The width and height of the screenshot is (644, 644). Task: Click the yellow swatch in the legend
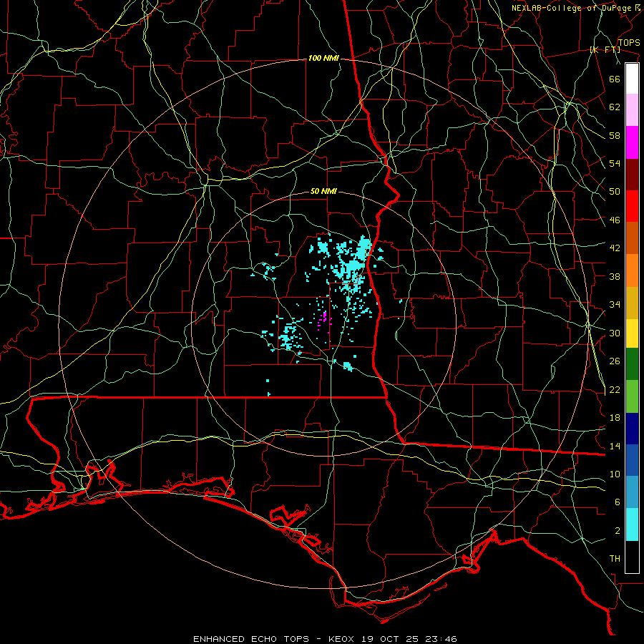[x=632, y=333]
